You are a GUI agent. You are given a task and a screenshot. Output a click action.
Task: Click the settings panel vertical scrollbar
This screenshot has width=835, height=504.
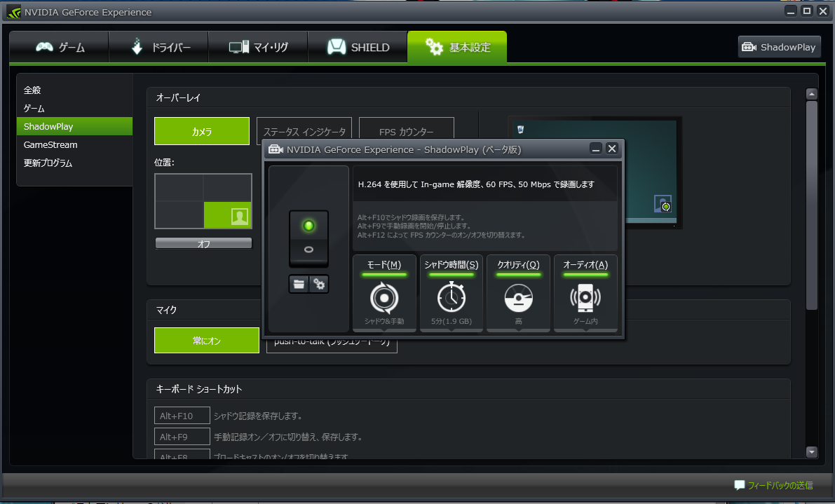click(812, 205)
